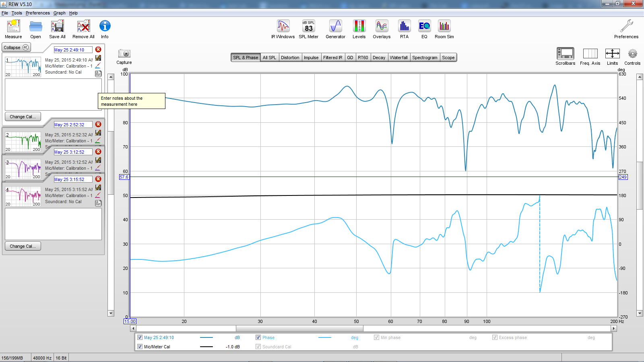Toggle notes area for measurement 3:15:52
Screen dimensions: 644x362
pos(98,203)
